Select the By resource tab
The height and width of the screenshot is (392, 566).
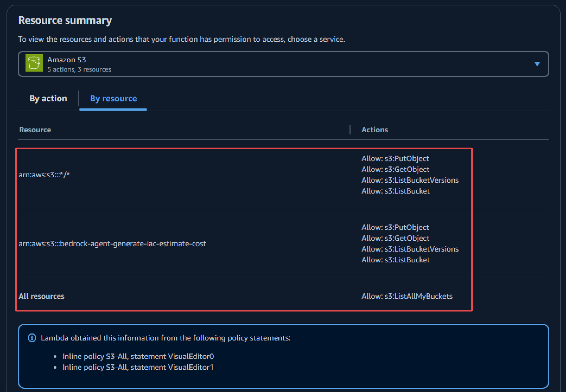pyautogui.click(x=113, y=98)
